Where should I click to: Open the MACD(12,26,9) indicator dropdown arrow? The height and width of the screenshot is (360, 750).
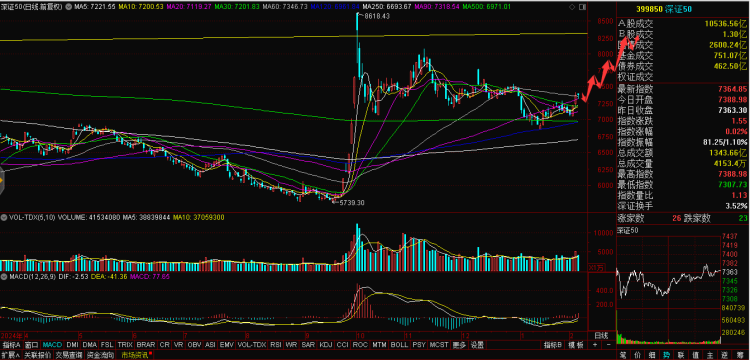(3, 276)
